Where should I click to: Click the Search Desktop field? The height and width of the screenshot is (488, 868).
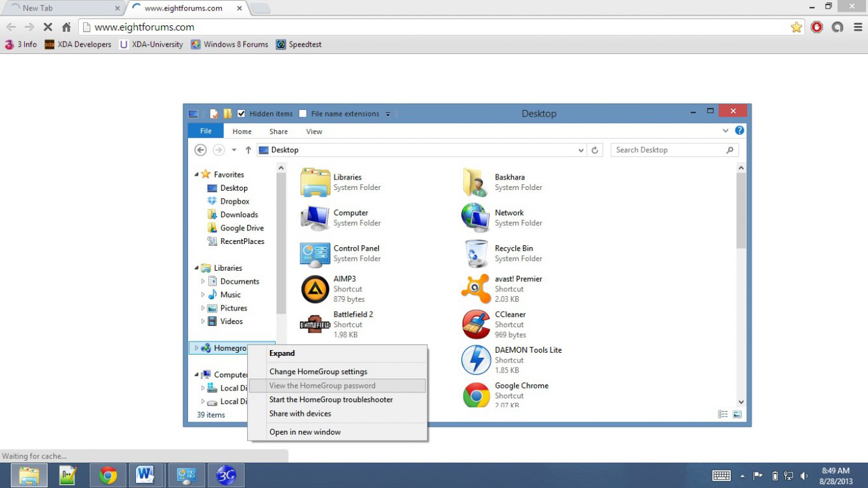pos(674,150)
